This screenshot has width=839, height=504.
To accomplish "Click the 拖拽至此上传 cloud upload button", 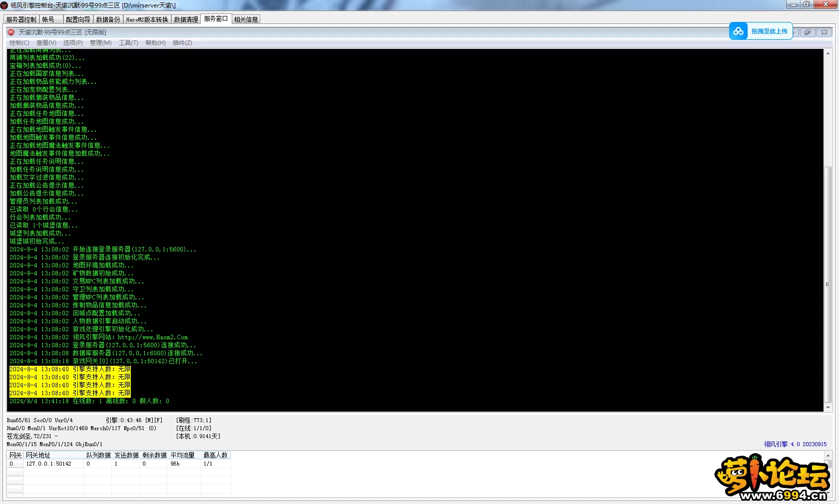I will point(761,31).
